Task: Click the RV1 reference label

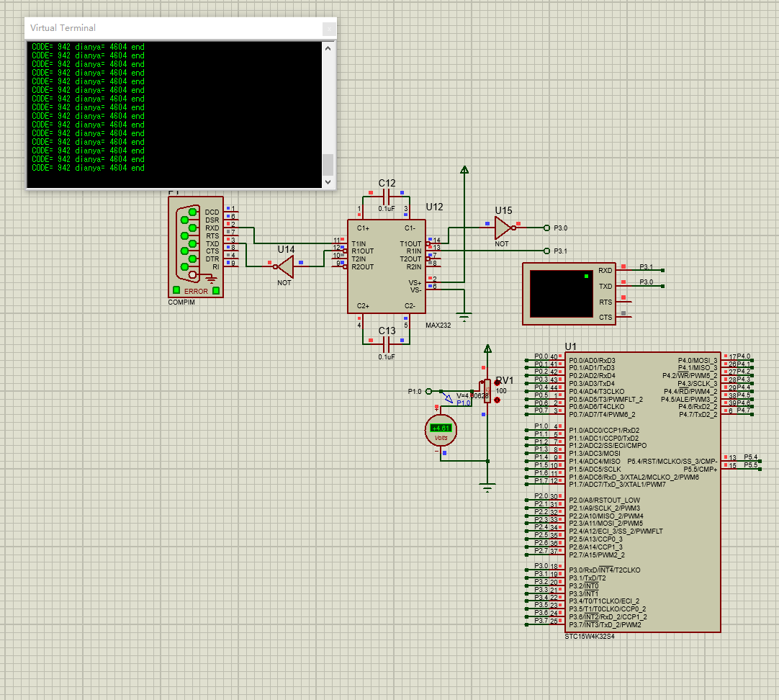Action: [x=504, y=380]
